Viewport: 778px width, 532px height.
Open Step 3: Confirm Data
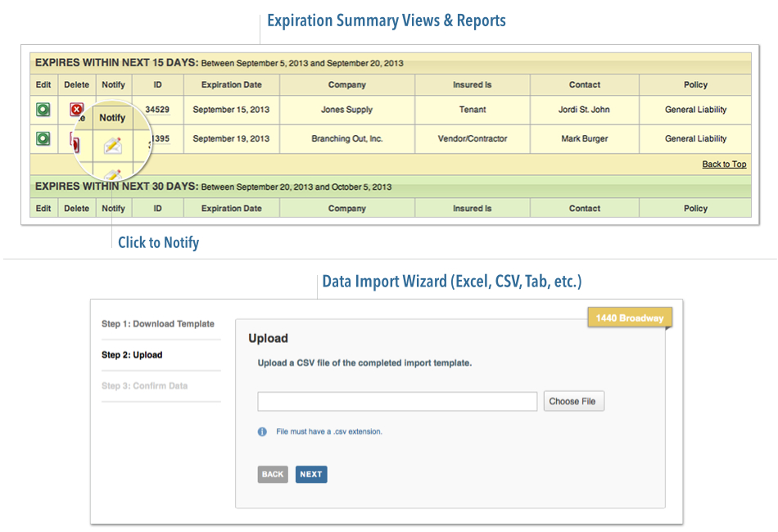click(x=144, y=386)
